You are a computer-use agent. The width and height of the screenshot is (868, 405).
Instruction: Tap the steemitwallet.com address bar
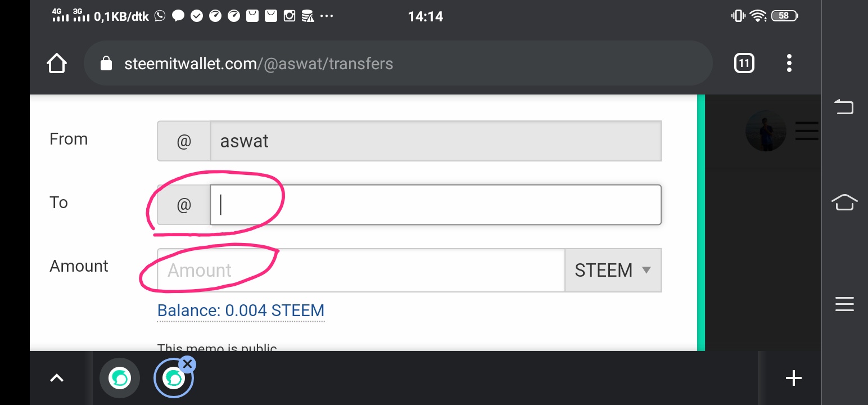394,64
